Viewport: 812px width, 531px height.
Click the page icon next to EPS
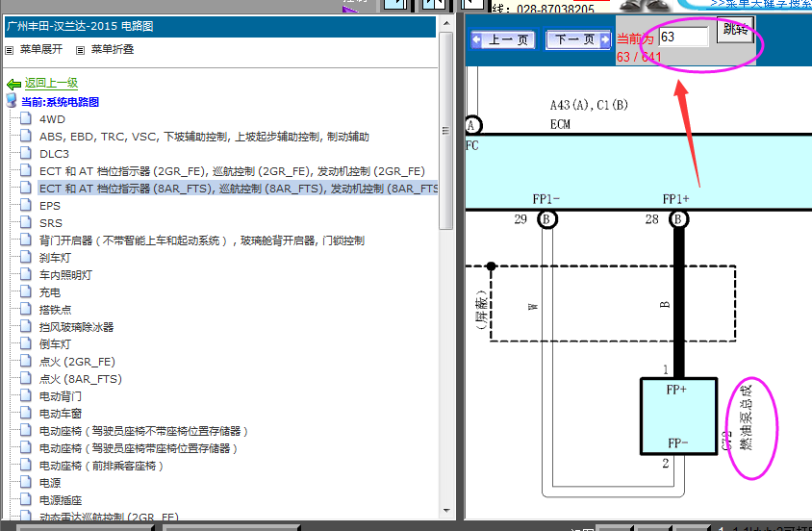point(26,206)
